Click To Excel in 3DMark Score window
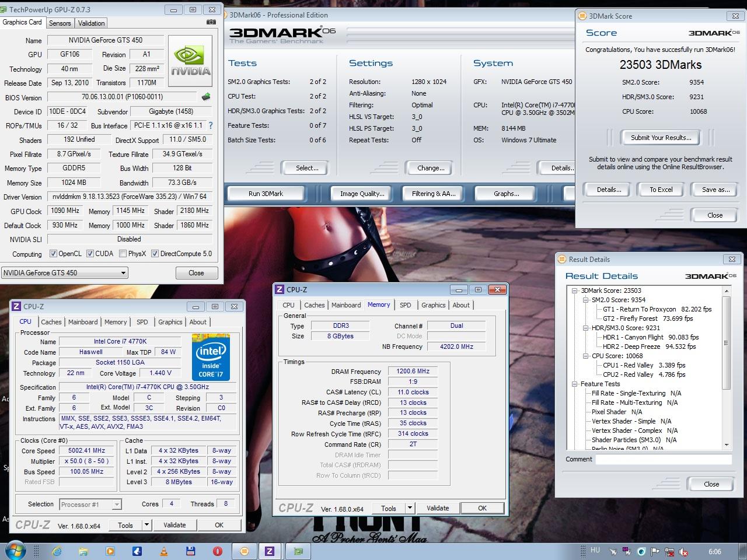This screenshot has height=560, width=747. [661, 190]
